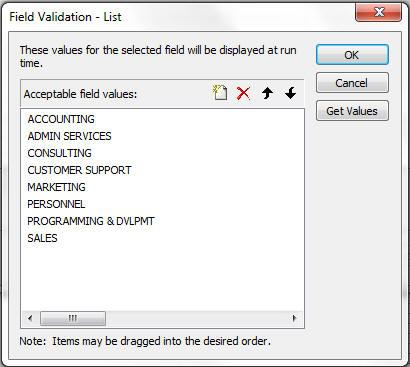Select SALES list item
The width and height of the screenshot is (410, 367).
(x=42, y=238)
